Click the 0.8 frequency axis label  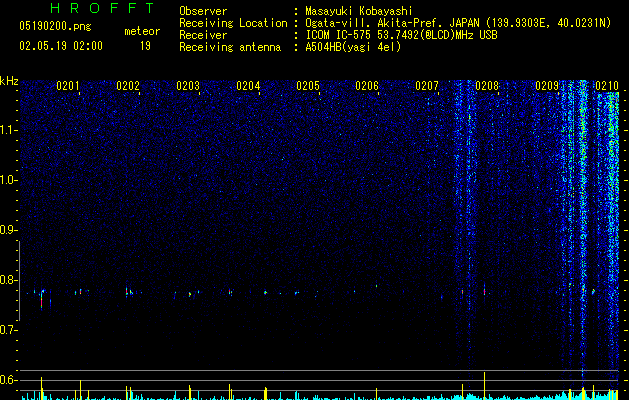tap(8, 280)
